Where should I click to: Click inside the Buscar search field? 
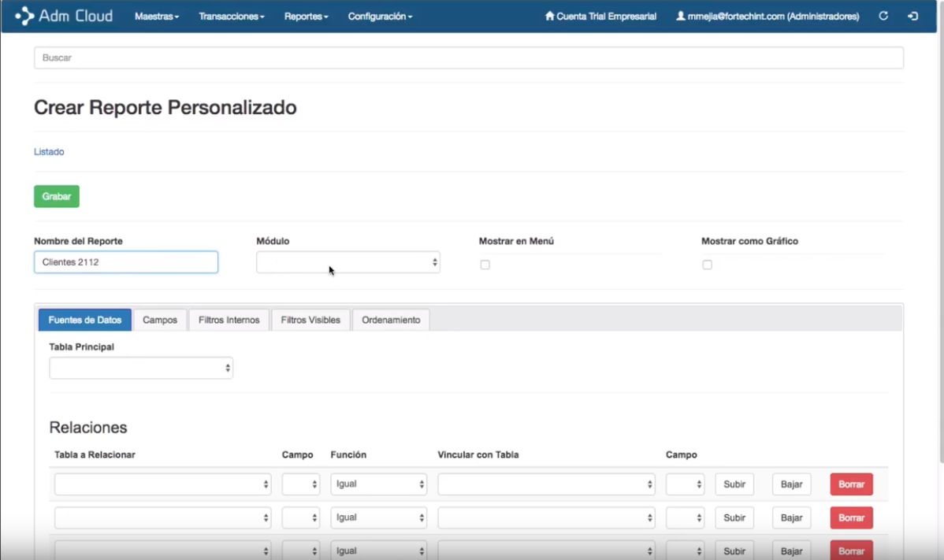tap(468, 57)
